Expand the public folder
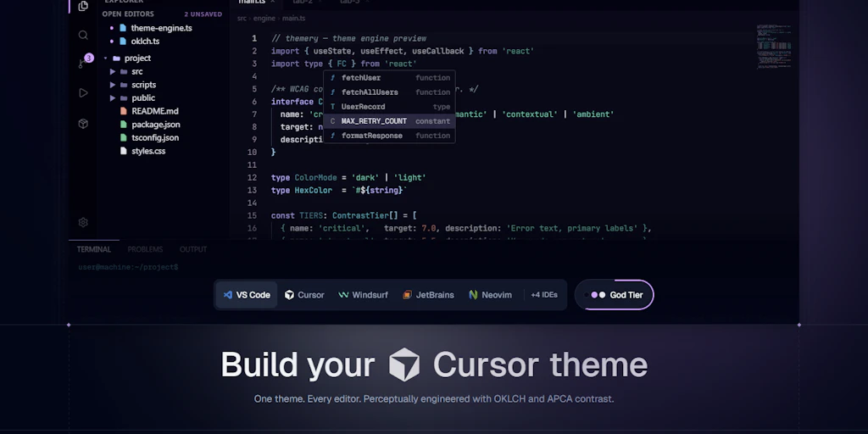Screen dimensions: 868x434 [x=113, y=98]
